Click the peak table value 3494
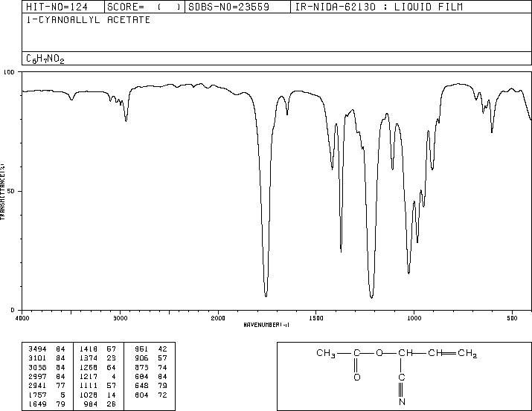 tap(37, 349)
